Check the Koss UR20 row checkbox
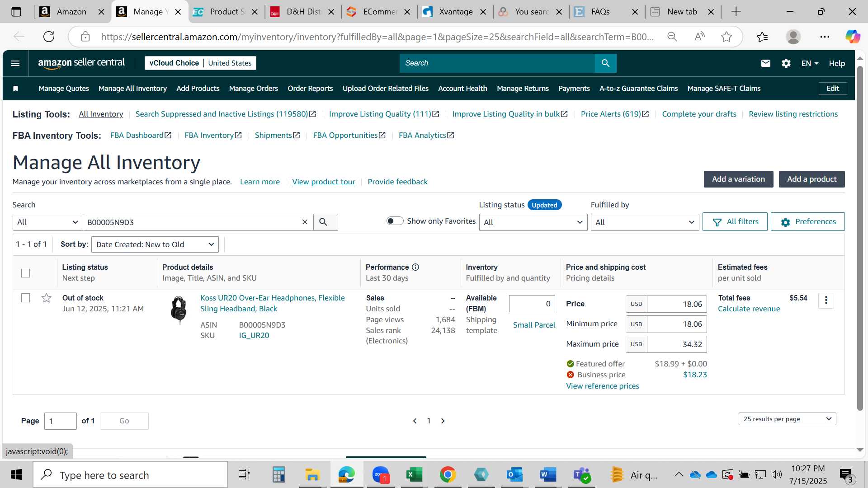The height and width of the screenshot is (488, 868). tap(26, 298)
